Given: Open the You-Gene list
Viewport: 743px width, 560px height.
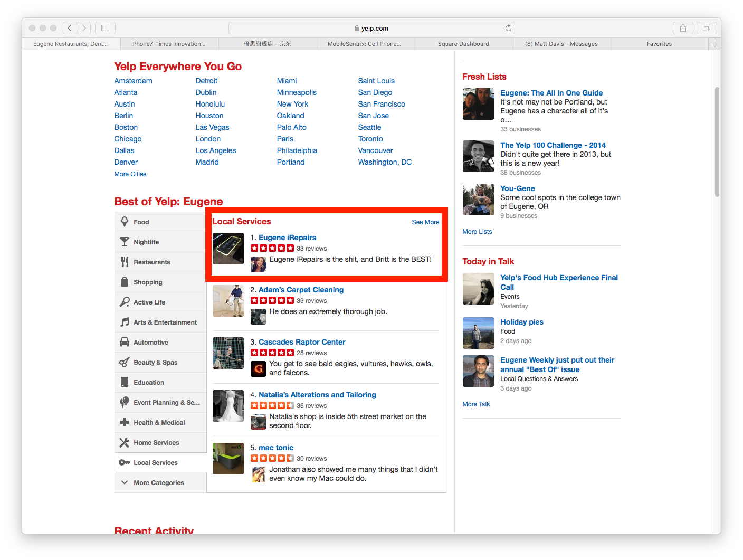Looking at the screenshot, I should click(518, 188).
